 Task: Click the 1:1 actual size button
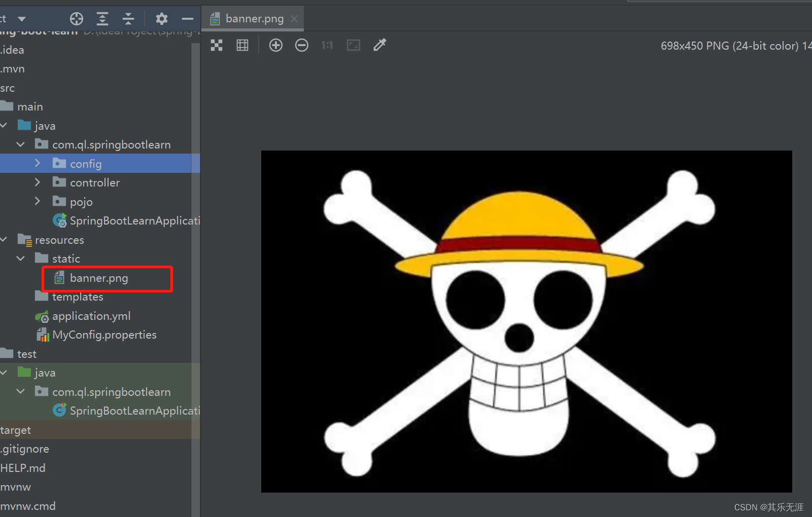tap(327, 45)
